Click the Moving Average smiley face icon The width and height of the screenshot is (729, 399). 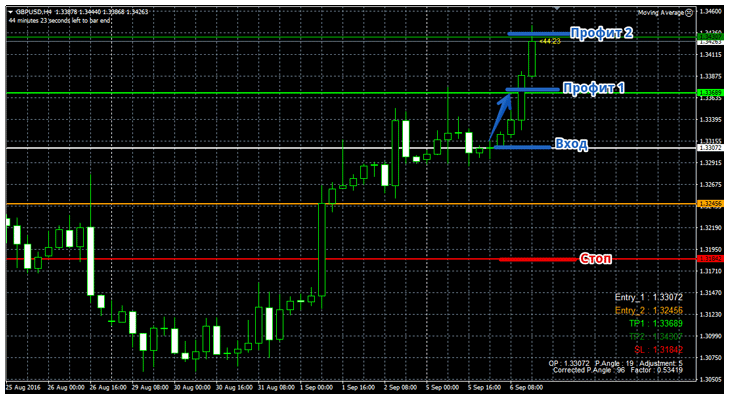(x=689, y=13)
